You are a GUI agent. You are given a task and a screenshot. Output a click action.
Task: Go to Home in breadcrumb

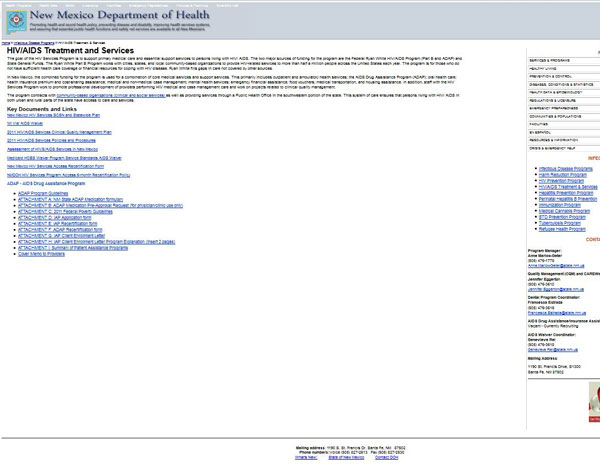pos(6,43)
